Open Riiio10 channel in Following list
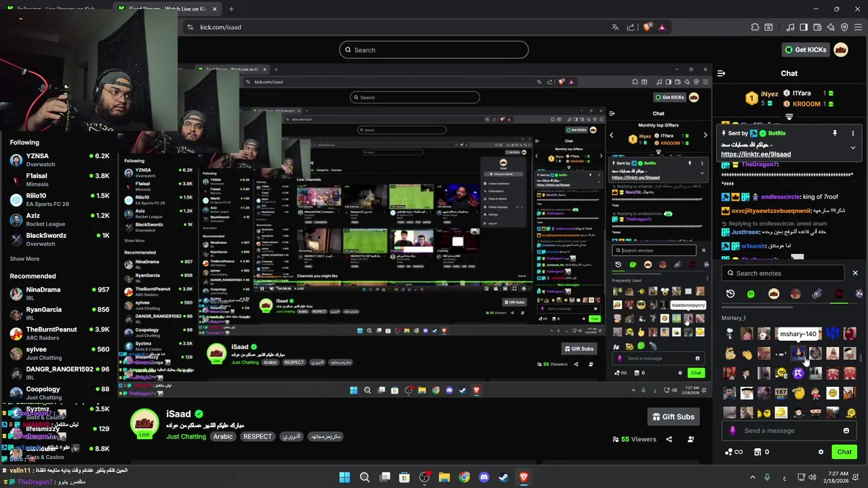This screenshot has height=488, width=868. (x=60, y=199)
